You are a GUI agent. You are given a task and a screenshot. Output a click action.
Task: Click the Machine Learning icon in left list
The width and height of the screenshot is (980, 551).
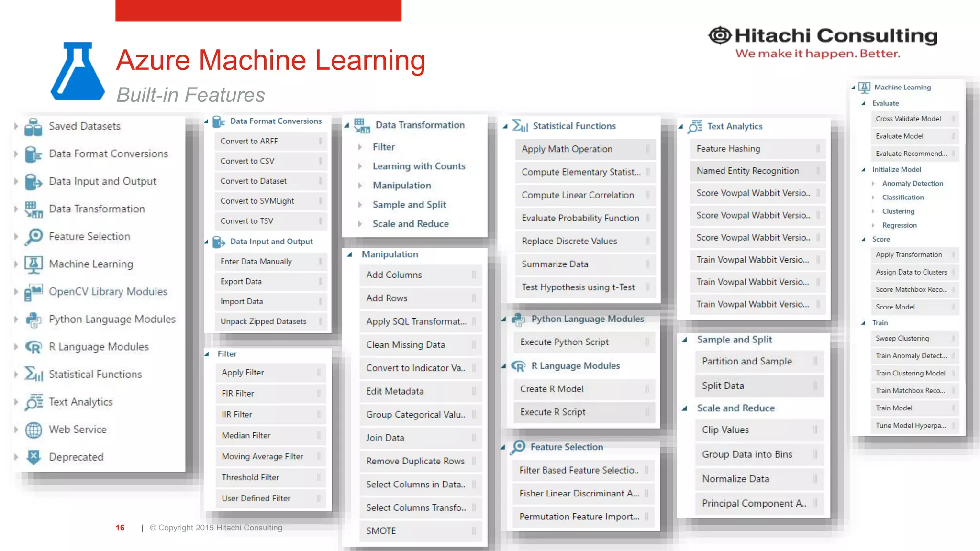[33, 264]
